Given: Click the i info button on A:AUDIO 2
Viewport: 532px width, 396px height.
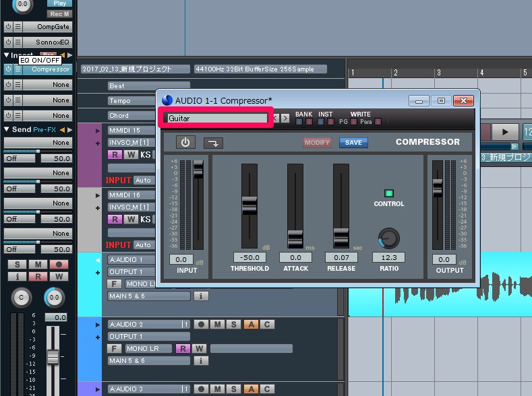Looking at the screenshot, I should 201,361.
